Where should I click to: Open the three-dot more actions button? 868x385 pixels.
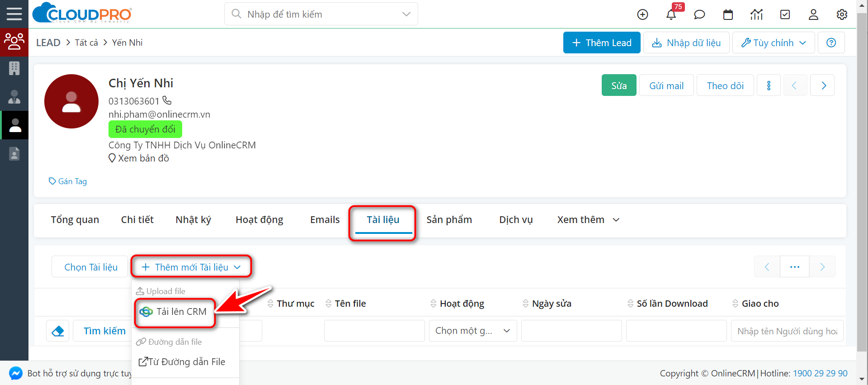(x=769, y=86)
